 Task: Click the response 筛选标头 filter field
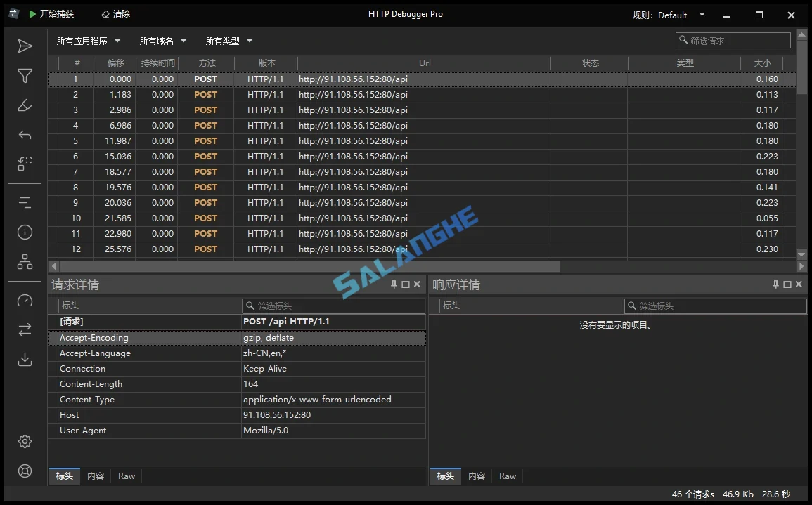[715, 306]
